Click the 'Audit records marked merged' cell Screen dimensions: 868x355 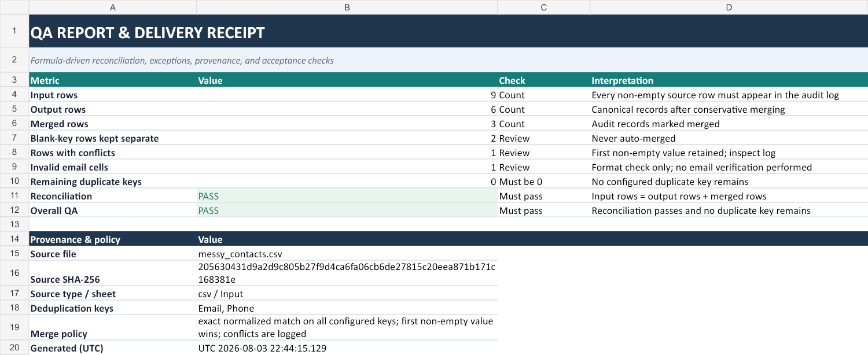point(729,124)
